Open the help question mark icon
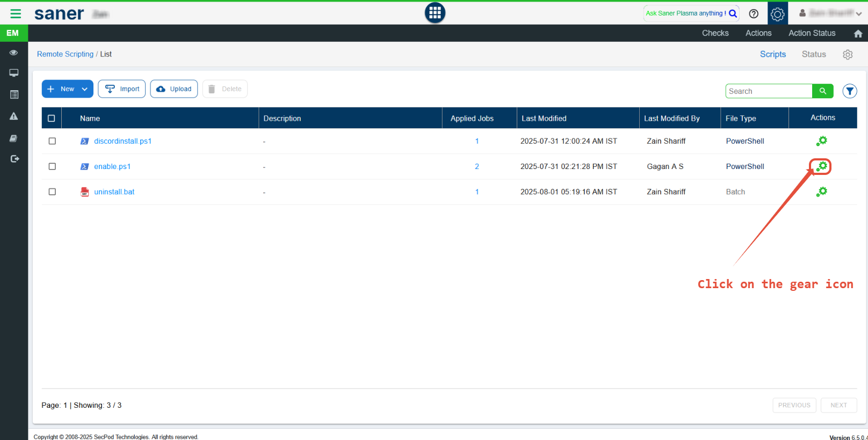The image size is (868, 440). (x=754, y=14)
